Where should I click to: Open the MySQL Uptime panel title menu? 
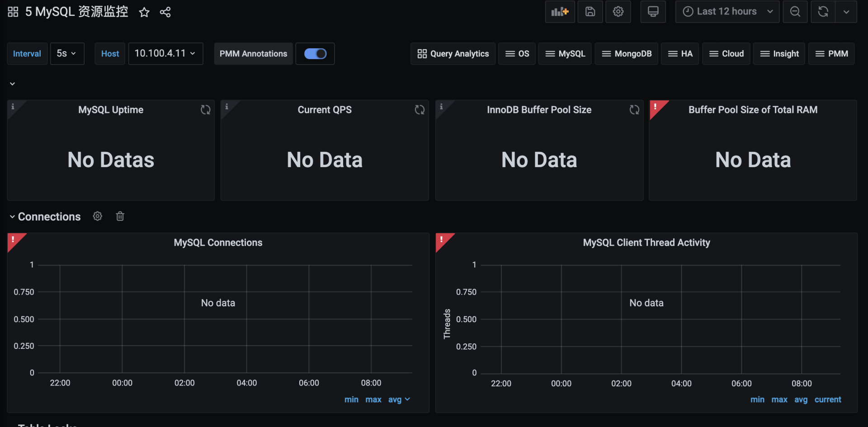[x=111, y=110]
